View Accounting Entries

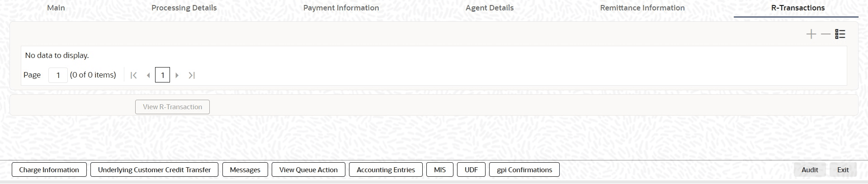pos(386,170)
